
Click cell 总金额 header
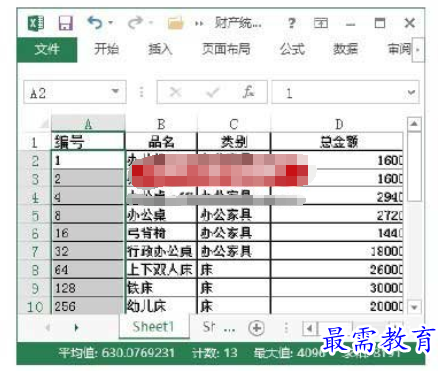point(337,142)
